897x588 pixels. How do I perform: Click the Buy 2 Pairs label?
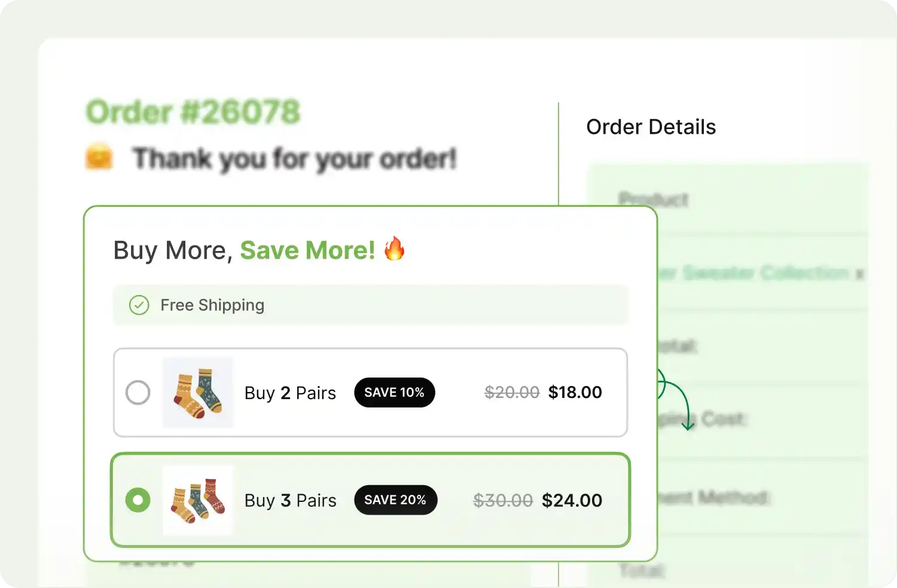pyautogui.click(x=290, y=393)
